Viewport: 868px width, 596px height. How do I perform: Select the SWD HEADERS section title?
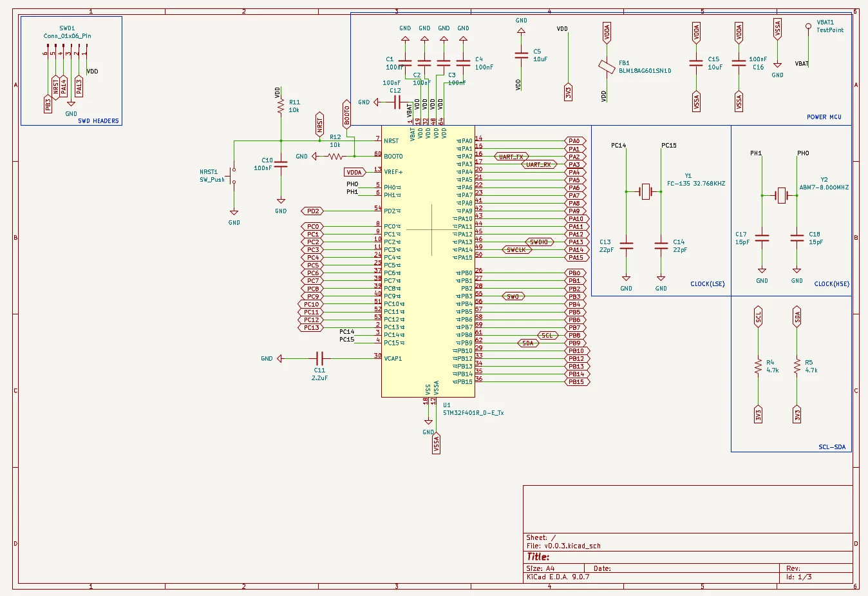coord(99,121)
